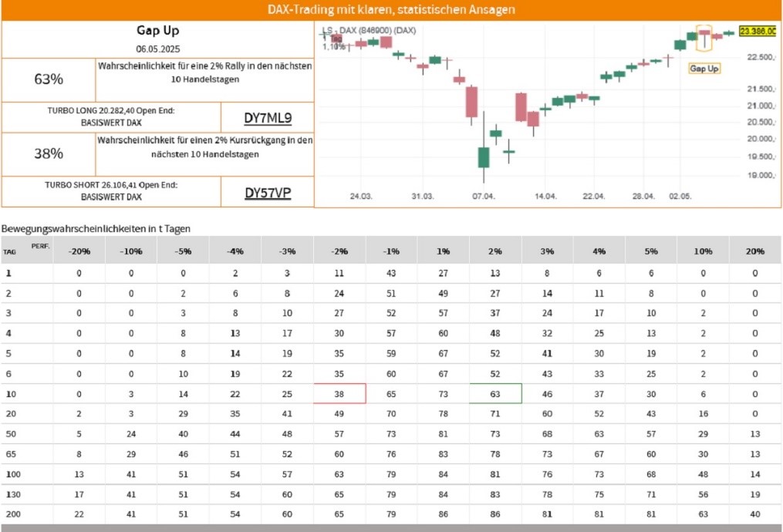Click the LS DAX (846900) chart title
This screenshot has height=532, width=783.
[x=369, y=30]
